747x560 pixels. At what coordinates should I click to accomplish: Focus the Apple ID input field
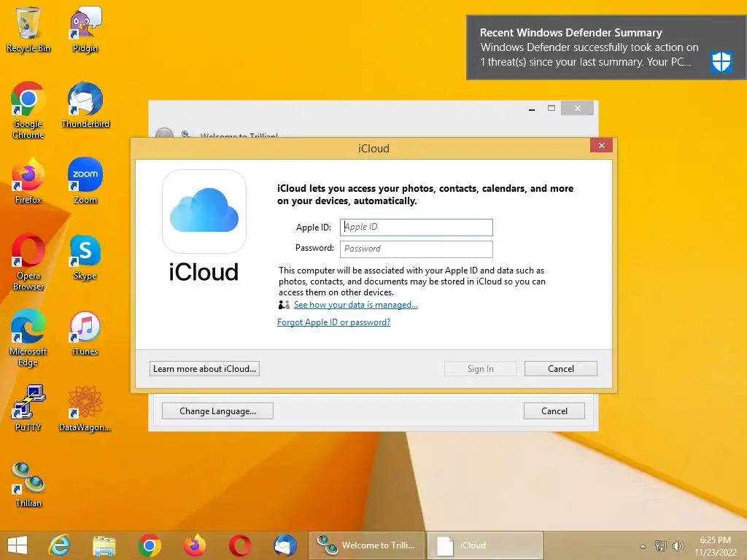click(x=417, y=227)
